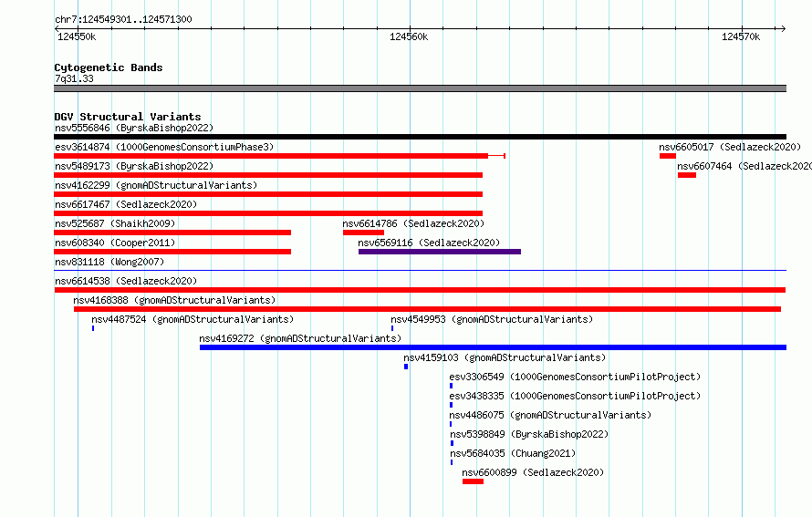The width and height of the screenshot is (812, 517).
Task: Click the red nsv525687 variant bar
Action: (172, 233)
